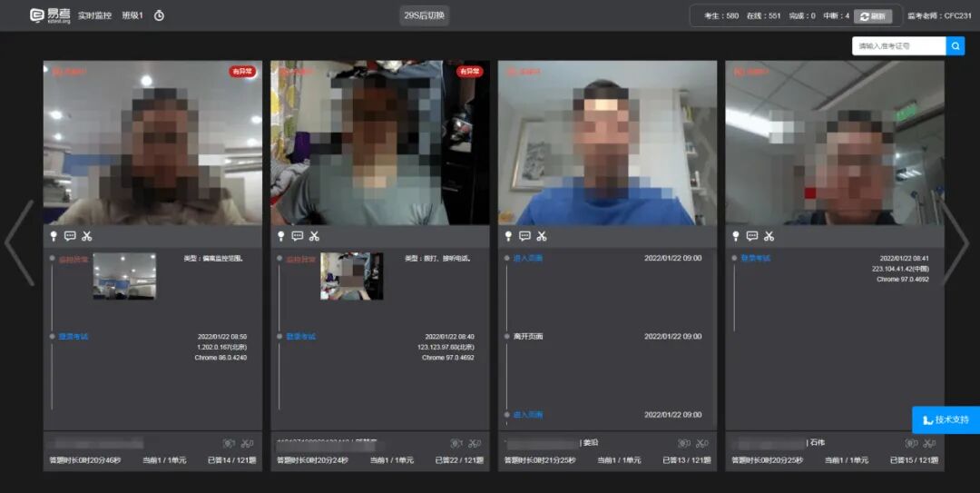Click the timer icon next to 班级1
980x493 pixels.
(160, 15)
